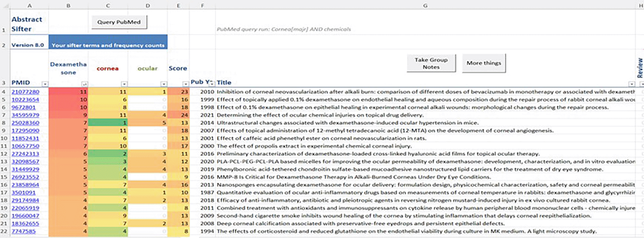Select the rotated Review column header
644x238 pixels.
[x=639, y=68]
